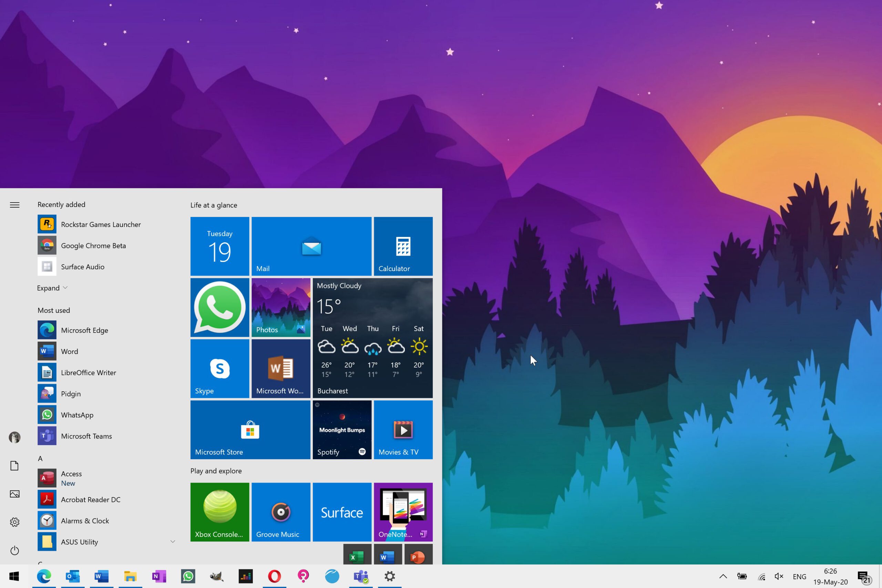Open the clock showing 6:26
This screenshot has height=588, width=882.
pyautogui.click(x=830, y=576)
